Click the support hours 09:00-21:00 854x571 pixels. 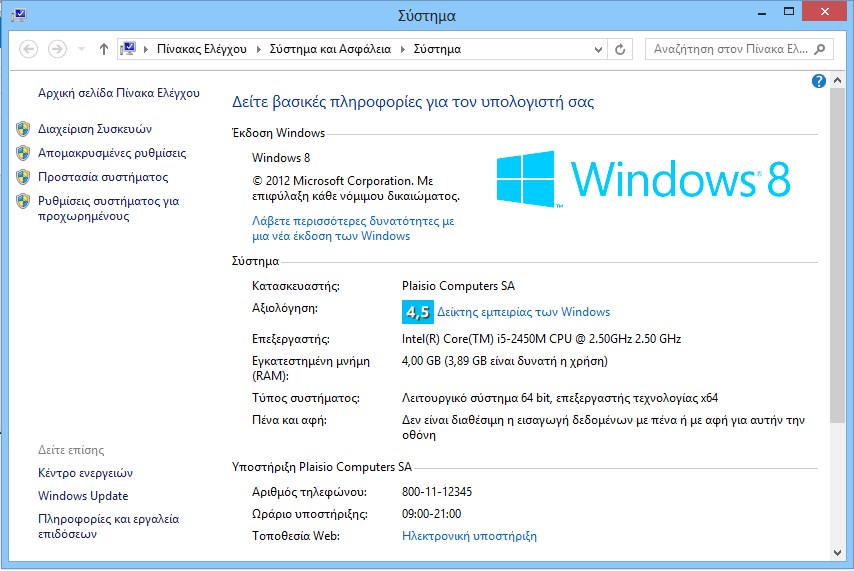point(431,514)
